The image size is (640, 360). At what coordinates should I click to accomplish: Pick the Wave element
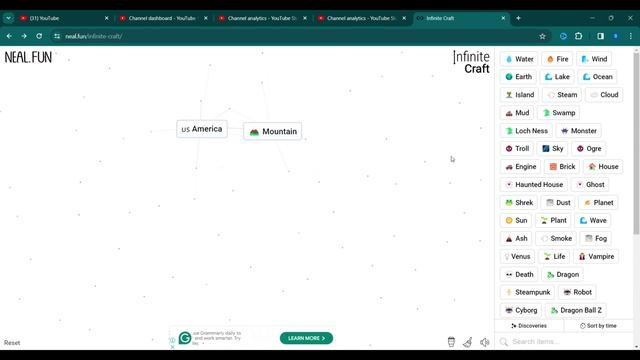(593, 220)
